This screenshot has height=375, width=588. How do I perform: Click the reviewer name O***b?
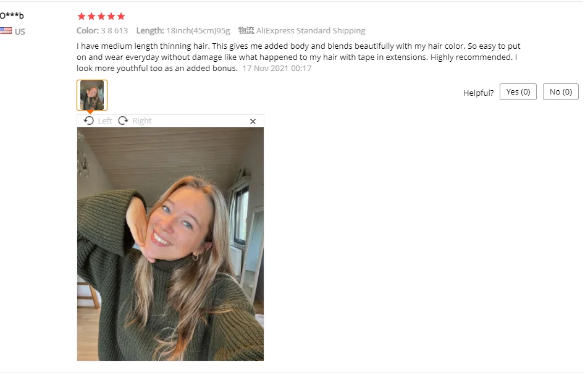coord(12,15)
